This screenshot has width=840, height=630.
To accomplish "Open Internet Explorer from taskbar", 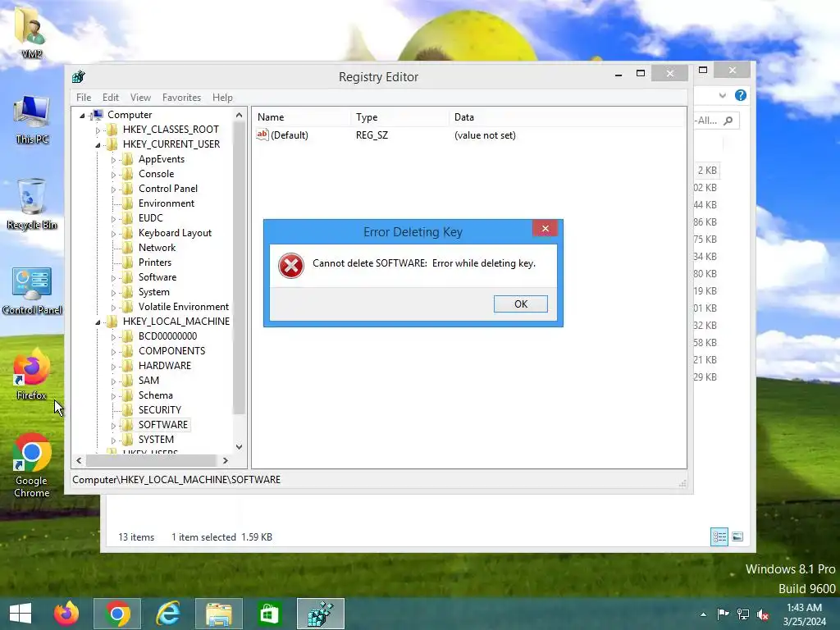I will tap(167, 614).
